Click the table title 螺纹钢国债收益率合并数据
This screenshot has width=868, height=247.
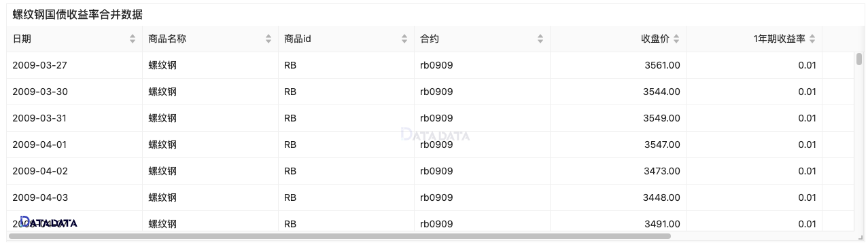tap(77, 14)
